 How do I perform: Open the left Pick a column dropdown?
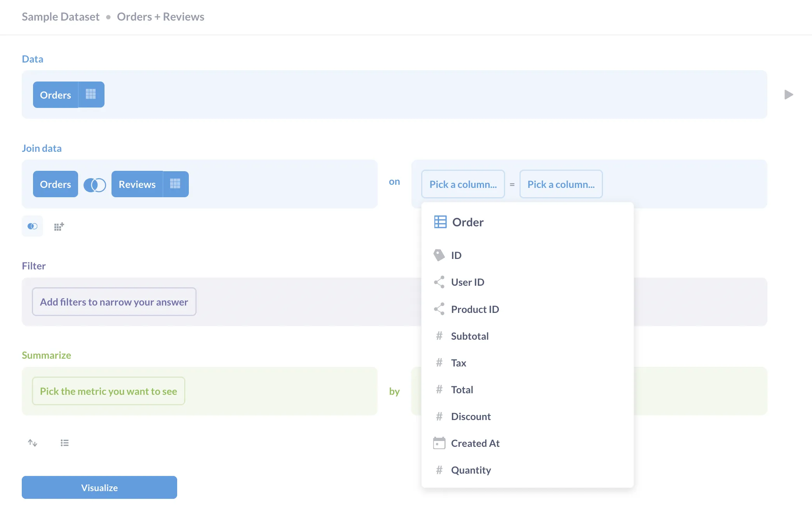[x=463, y=184]
